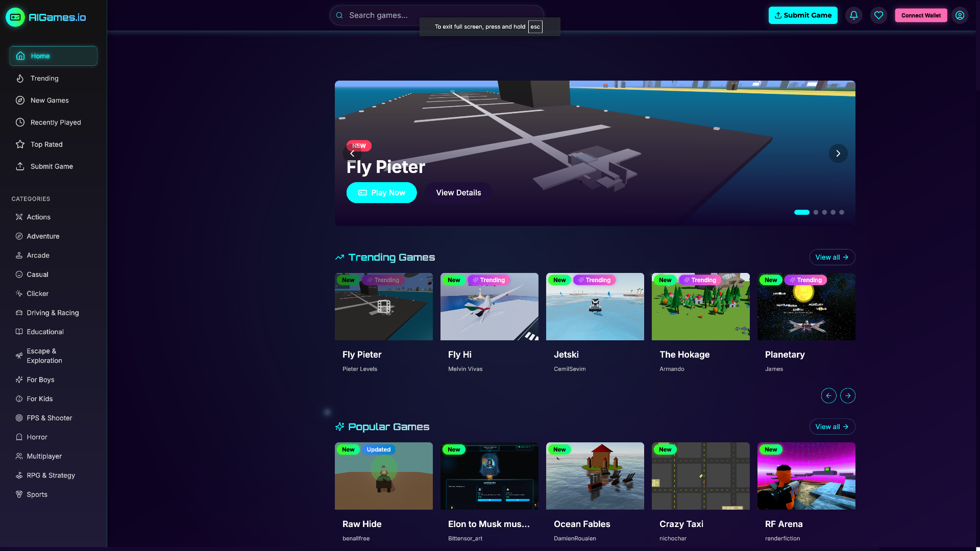Open user profile avatar icon
This screenshot has height=551, width=980.
[x=960, y=15]
